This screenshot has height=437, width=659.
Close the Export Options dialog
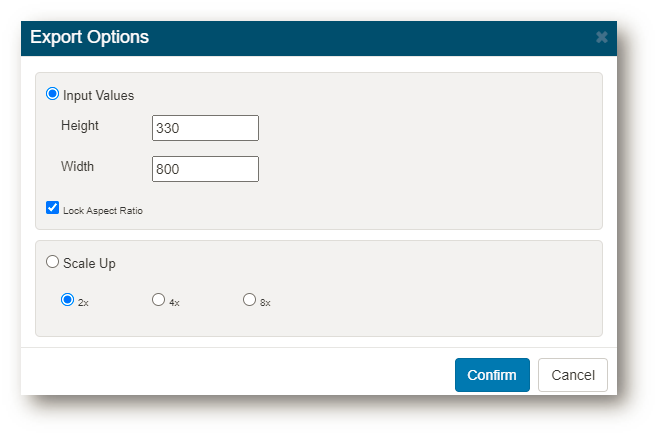[601, 37]
